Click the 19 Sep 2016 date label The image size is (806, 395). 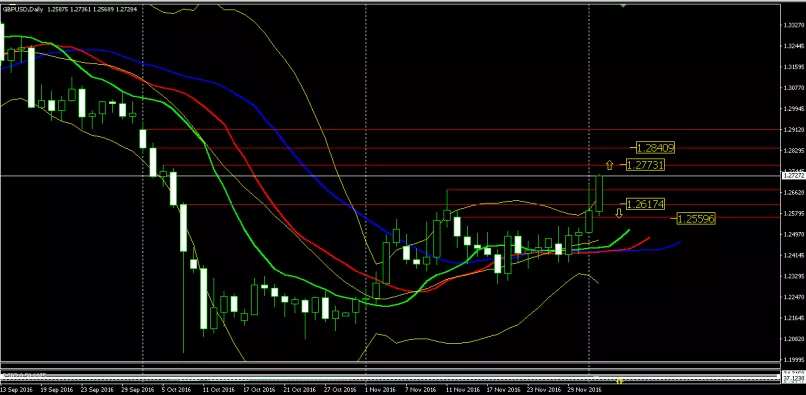(57, 390)
